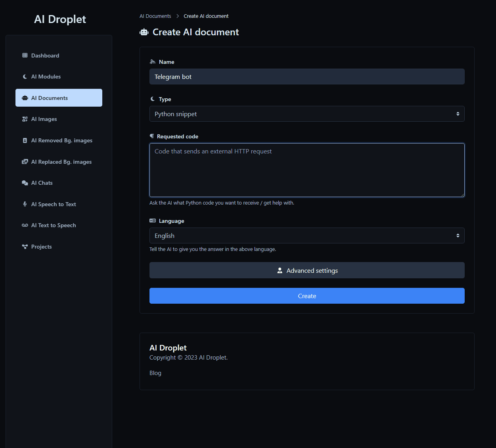The image size is (496, 448).
Task: Click the moon icon beside Type label
Action: [x=153, y=99]
